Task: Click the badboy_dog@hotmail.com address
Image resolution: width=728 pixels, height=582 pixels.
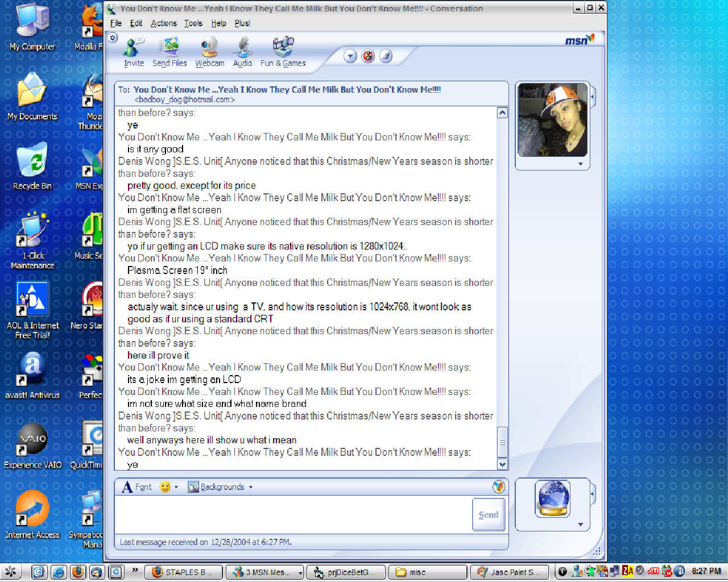Action: pyautogui.click(x=185, y=99)
